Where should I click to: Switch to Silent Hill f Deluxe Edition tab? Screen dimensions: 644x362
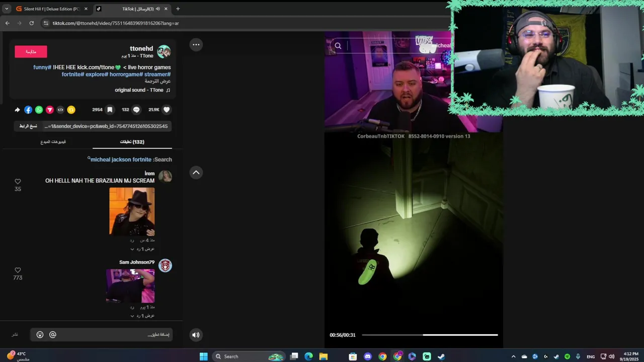(x=51, y=9)
